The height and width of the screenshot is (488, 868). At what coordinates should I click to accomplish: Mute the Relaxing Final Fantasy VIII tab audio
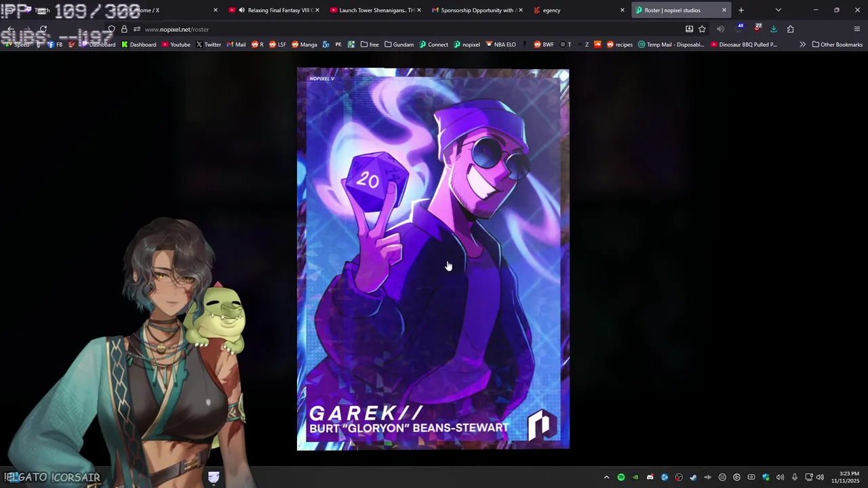[x=241, y=10]
